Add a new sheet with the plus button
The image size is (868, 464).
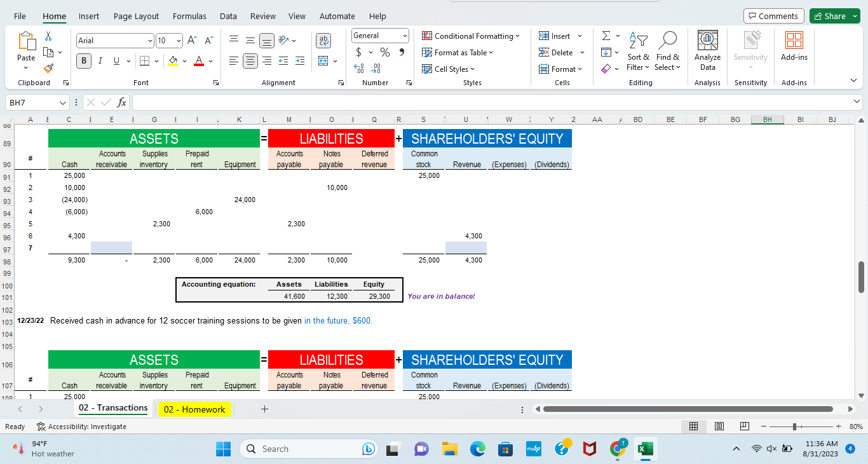click(x=264, y=409)
